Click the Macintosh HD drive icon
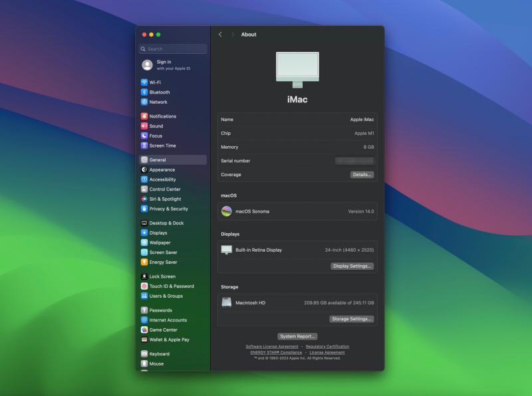The height and width of the screenshot is (396, 532). (x=227, y=302)
